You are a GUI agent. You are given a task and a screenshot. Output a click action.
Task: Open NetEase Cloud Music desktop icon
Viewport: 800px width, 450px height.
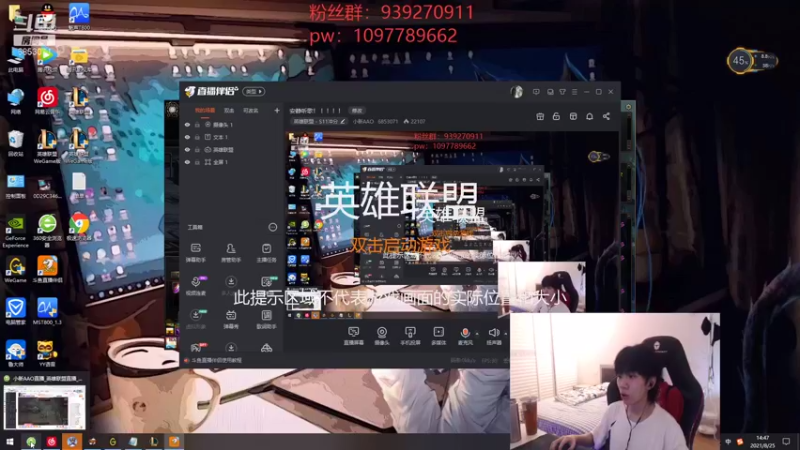(x=47, y=101)
